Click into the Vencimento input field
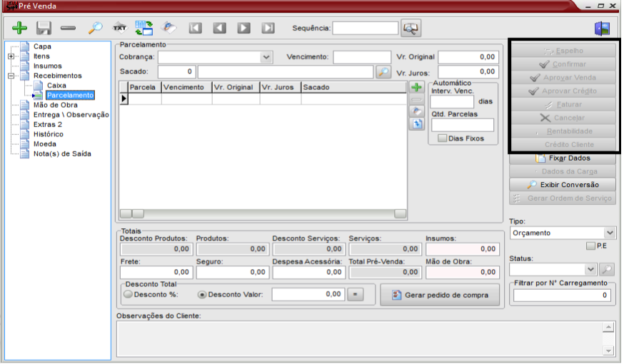This screenshot has width=624, height=364. pos(362,57)
